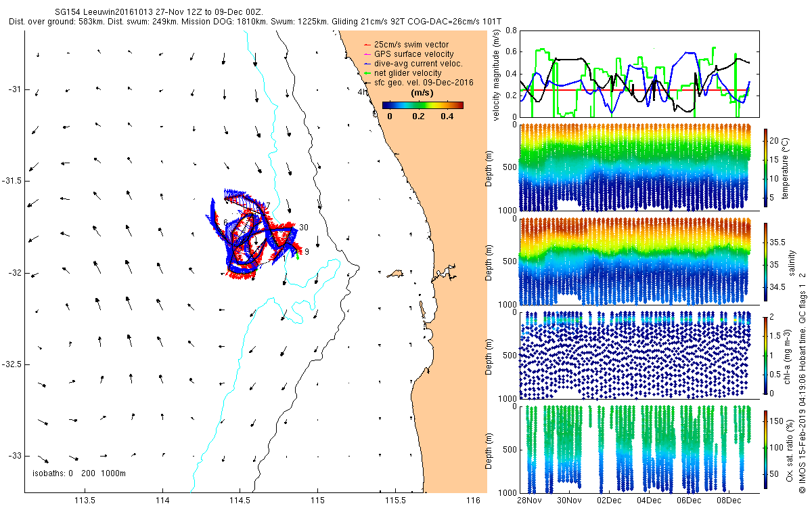812x508 pixels.
Task: Click the '08Dec' date tick label
Action: coord(729,501)
